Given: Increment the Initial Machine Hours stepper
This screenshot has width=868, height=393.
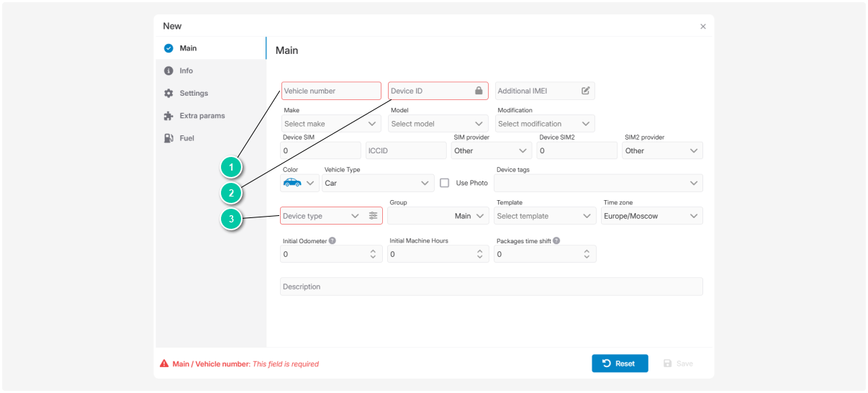Looking at the screenshot, I should tap(479, 251).
